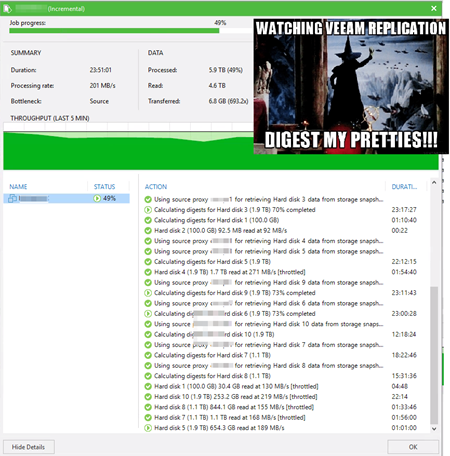Click the ACTION column header
Viewport: 450px width, 456px height.
pyautogui.click(x=156, y=187)
